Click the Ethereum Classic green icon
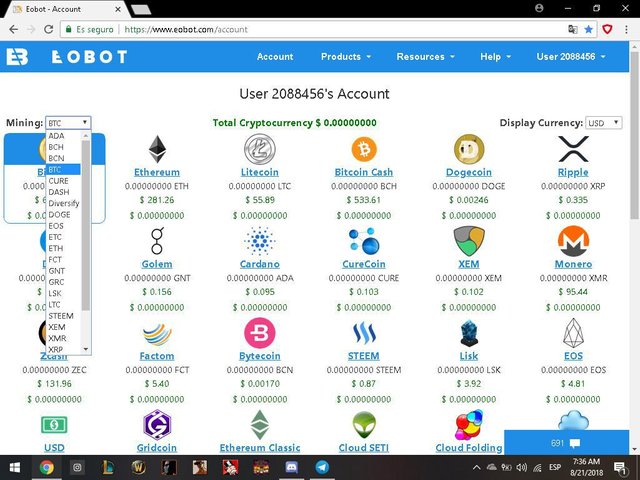This screenshot has height=480, width=640. (260, 425)
